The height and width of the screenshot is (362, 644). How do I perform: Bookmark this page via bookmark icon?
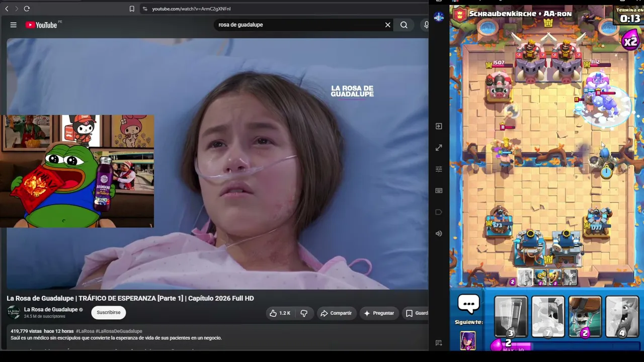[x=132, y=9]
